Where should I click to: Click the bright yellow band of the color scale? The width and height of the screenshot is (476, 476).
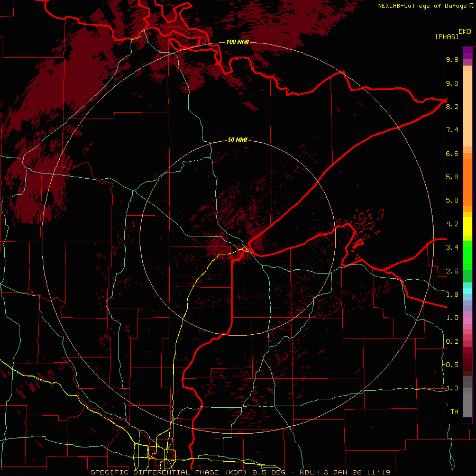click(467, 226)
